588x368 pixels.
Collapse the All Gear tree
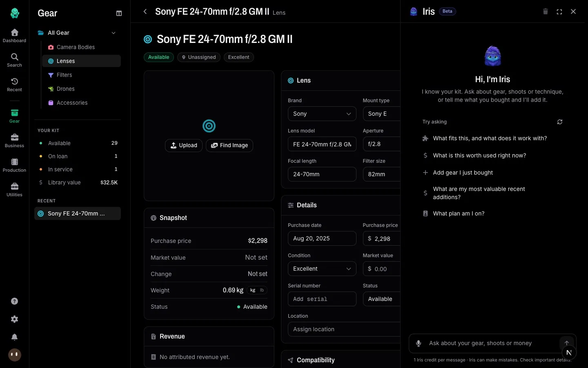pyautogui.click(x=114, y=33)
